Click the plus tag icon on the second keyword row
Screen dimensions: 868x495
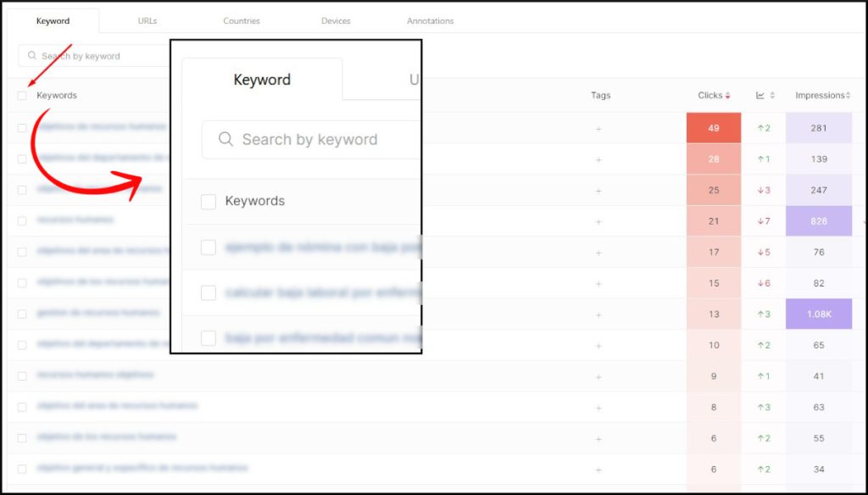click(x=598, y=159)
